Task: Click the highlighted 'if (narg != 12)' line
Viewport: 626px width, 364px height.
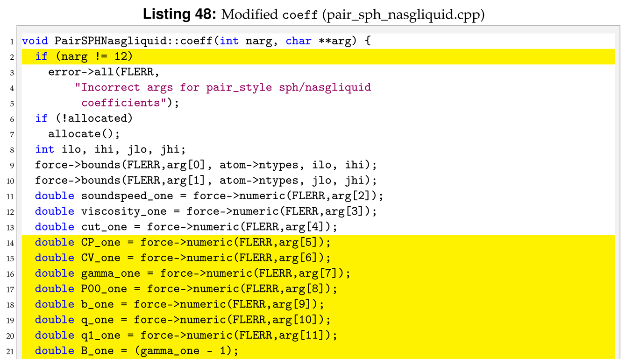Action: 318,56
